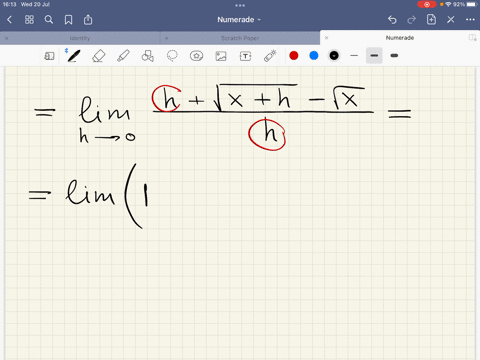
Task: Select the Shapes tool
Action: pos(148,56)
